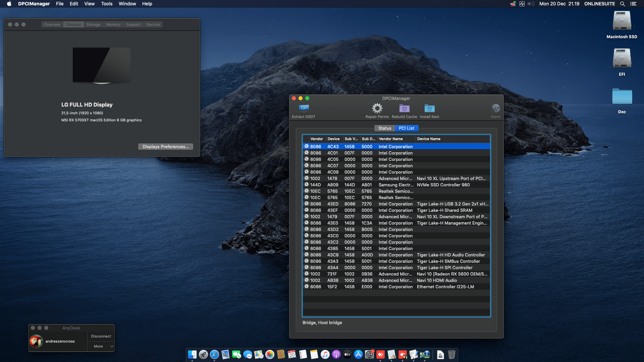Click the LG display thumbnail image
Viewport: 644px width, 362px height.
click(x=102, y=65)
